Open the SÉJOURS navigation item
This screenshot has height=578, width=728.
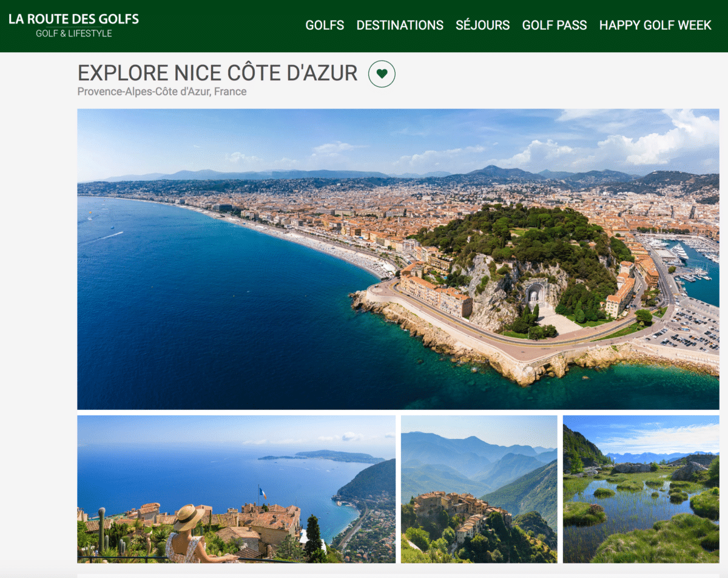coord(482,25)
